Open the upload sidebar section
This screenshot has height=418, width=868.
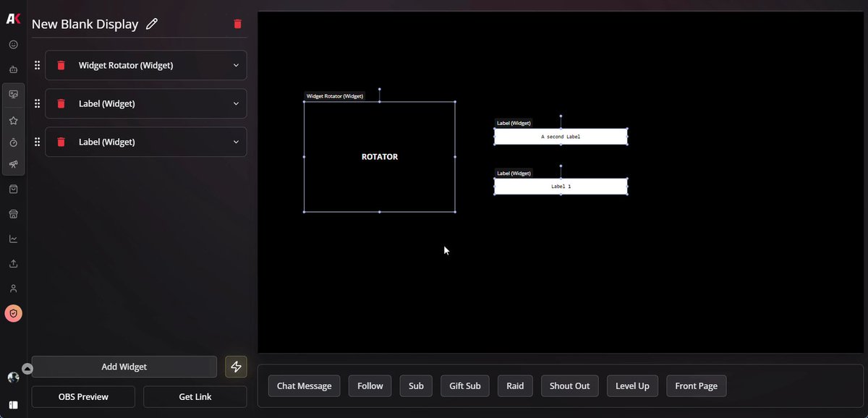tap(13, 263)
